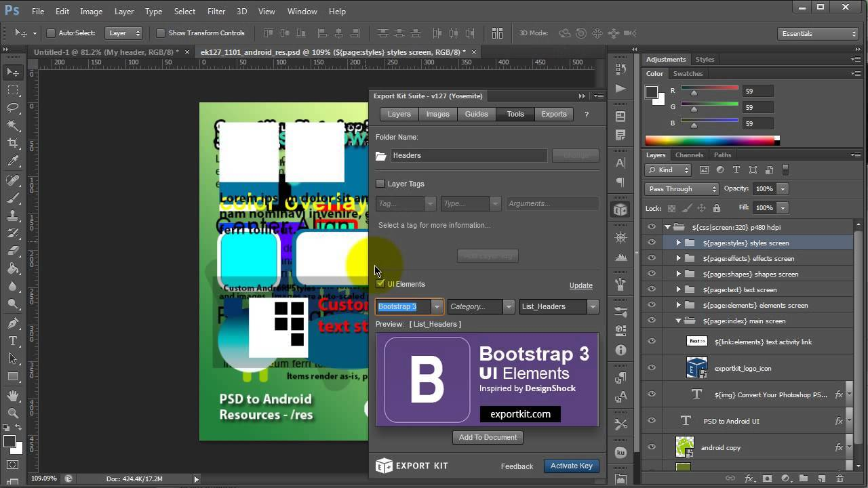Collapse the main screen layer group
The width and height of the screenshot is (868, 488).
678,321
